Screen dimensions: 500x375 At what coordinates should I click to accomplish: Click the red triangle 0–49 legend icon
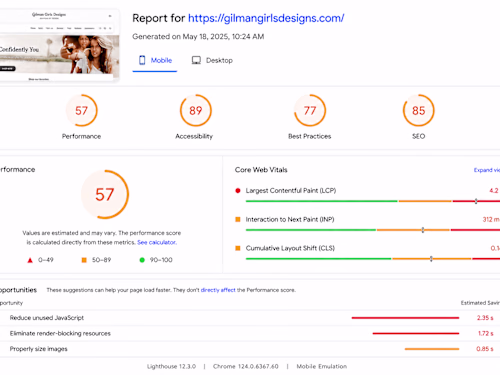pyautogui.click(x=30, y=260)
